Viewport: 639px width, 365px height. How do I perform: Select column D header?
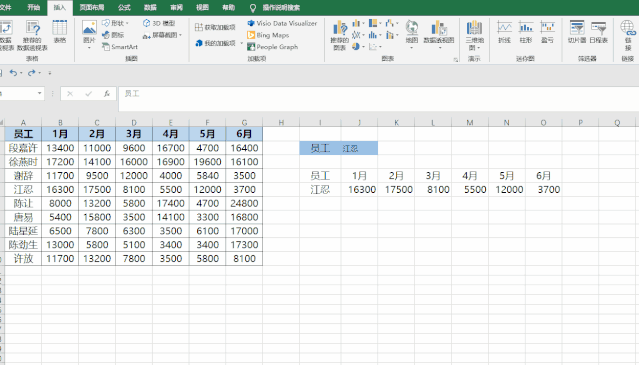134,123
